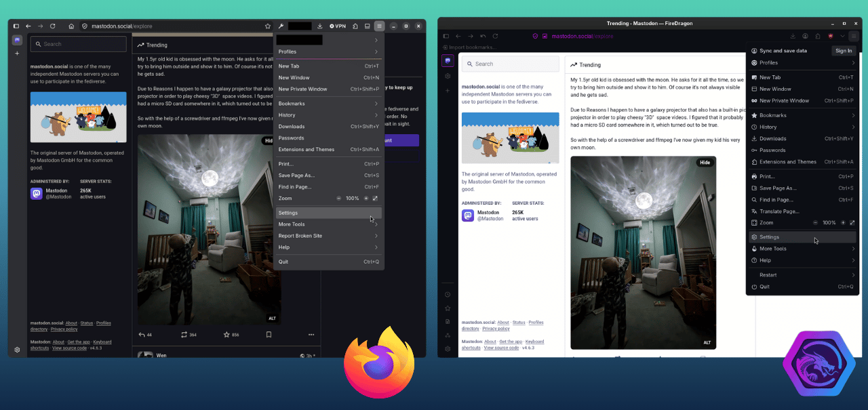
Task: Select Extensions and Themes in FireDragon menu
Action: 803,162
